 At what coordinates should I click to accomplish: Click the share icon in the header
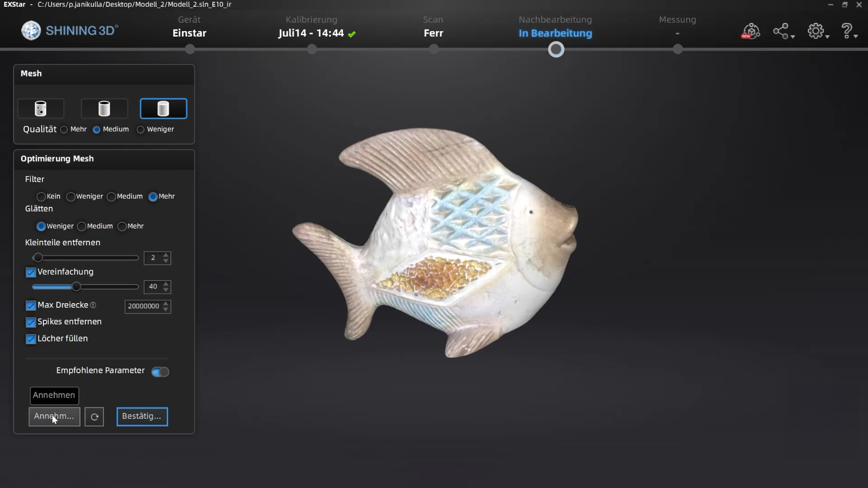(781, 31)
